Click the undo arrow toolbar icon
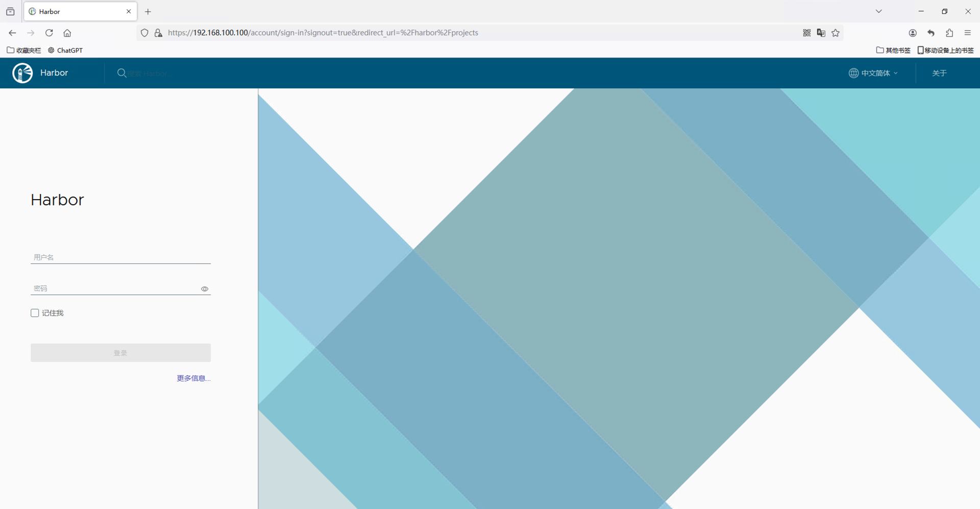Image resolution: width=980 pixels, height=509 pixels. click(x=931, y=33)
